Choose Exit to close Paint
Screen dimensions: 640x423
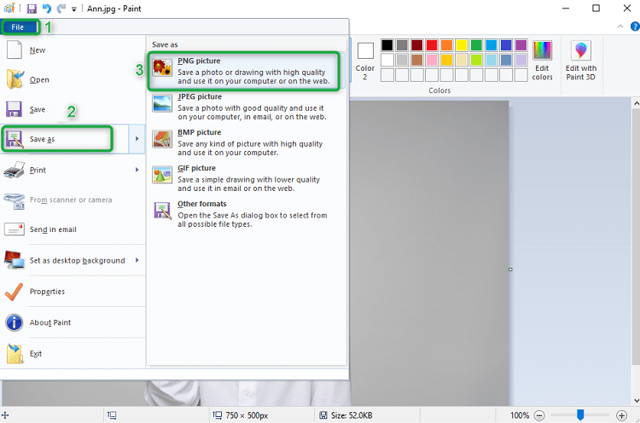pyautogui.click(x=73, y=354)
